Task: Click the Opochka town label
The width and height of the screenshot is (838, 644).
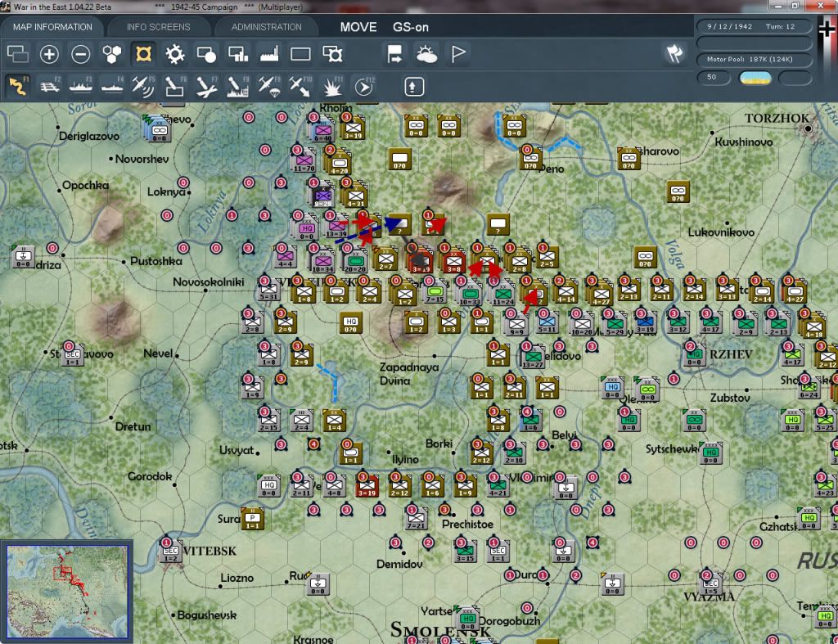Action: click(x=85, y=186)
